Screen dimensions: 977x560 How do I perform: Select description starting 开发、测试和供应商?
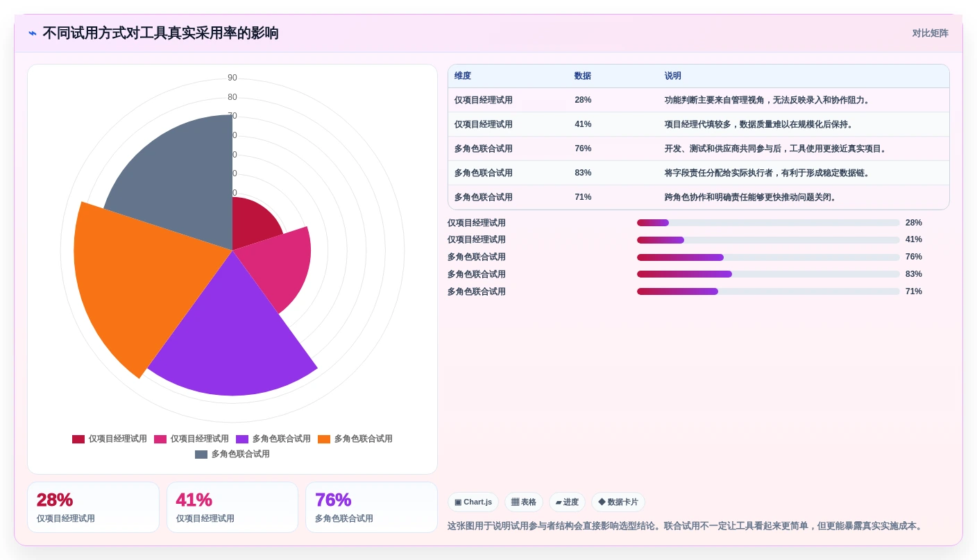pyautogui.click(x=776, y=149)
